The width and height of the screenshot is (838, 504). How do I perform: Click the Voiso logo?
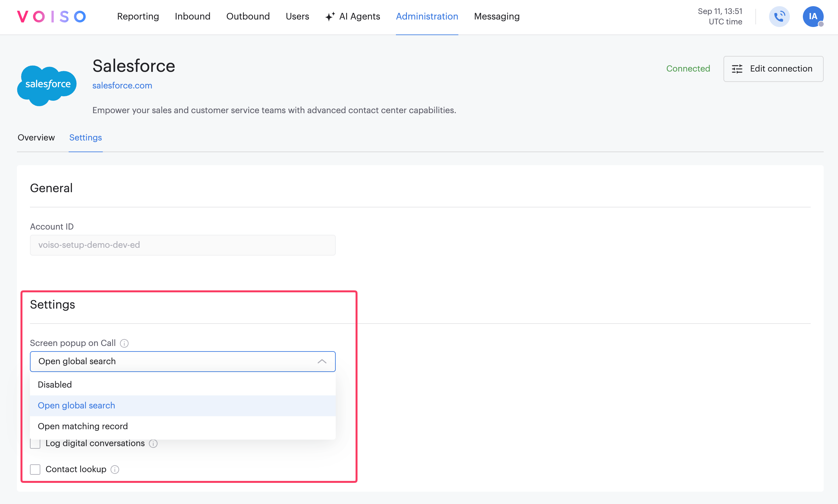51,16
